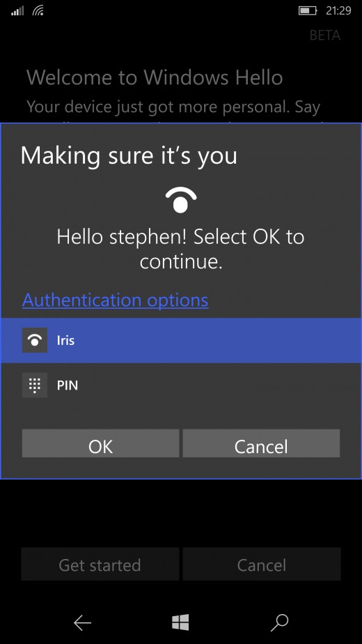The image size is (362, 644).
Task: Open the Authentication options link
Action: tap(116, 300)
